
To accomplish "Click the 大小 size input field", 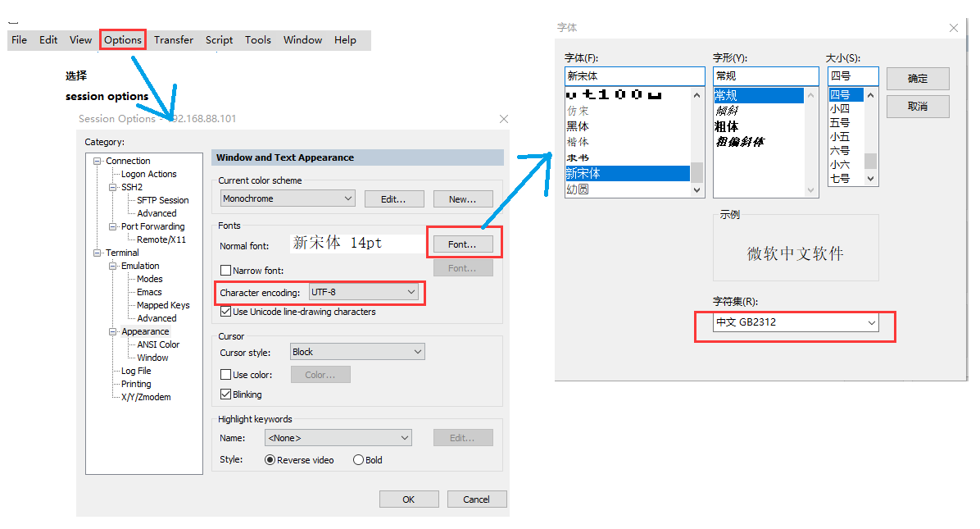I will point(852,76).
